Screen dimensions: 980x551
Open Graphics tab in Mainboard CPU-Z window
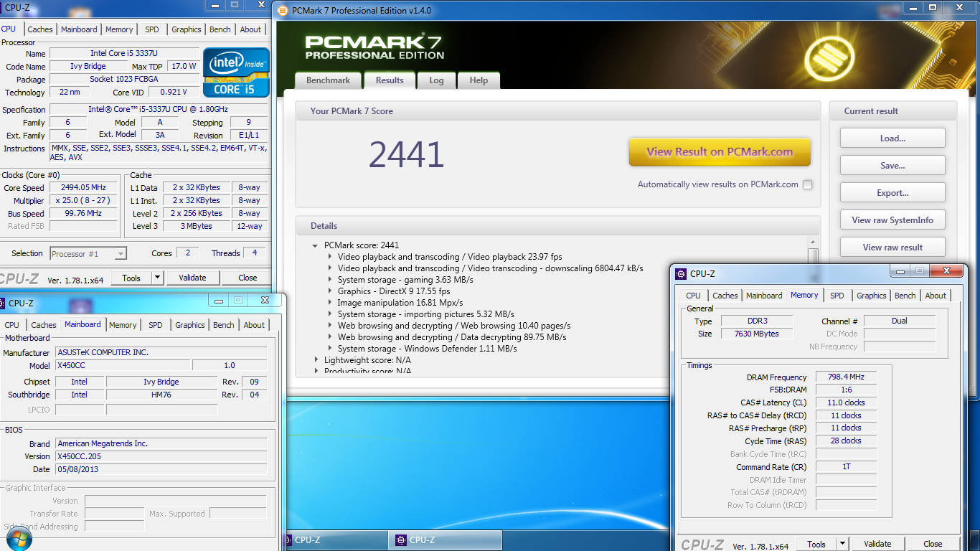click(190, 325)
